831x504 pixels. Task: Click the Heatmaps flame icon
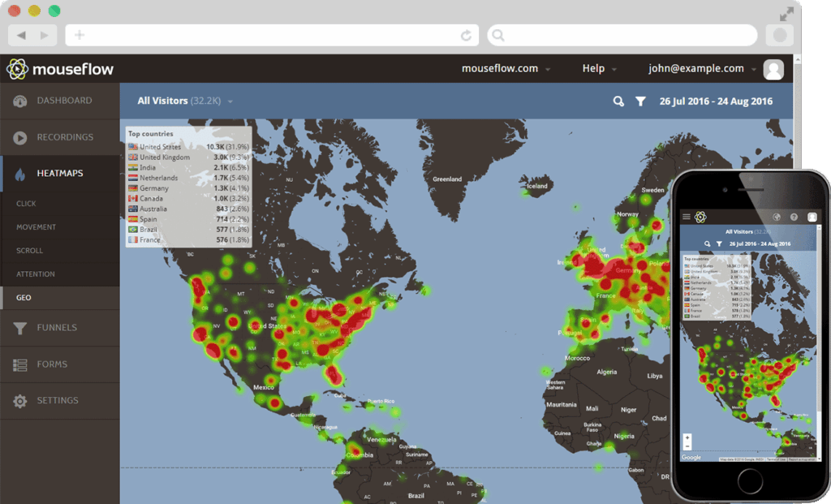coord(20,174)
